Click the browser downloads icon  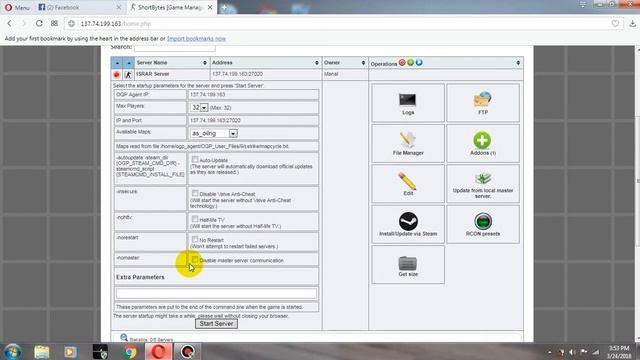(x=632, y=24)
